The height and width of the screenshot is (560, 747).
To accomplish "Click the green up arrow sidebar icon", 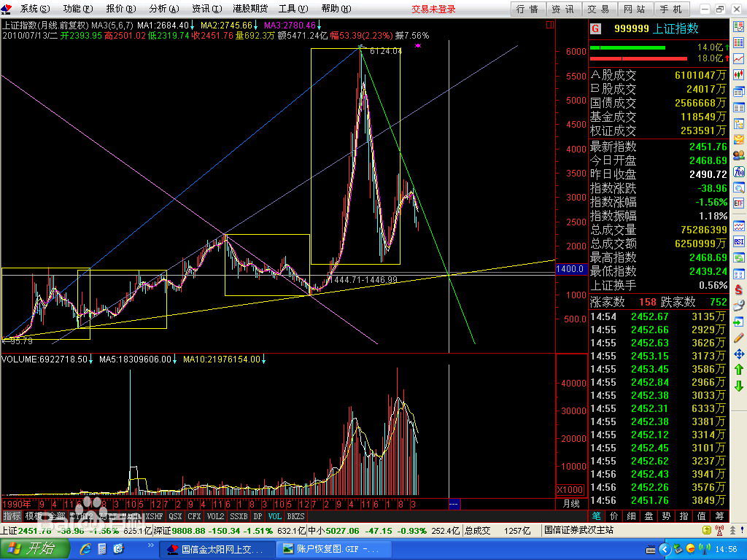I will 739,369.
